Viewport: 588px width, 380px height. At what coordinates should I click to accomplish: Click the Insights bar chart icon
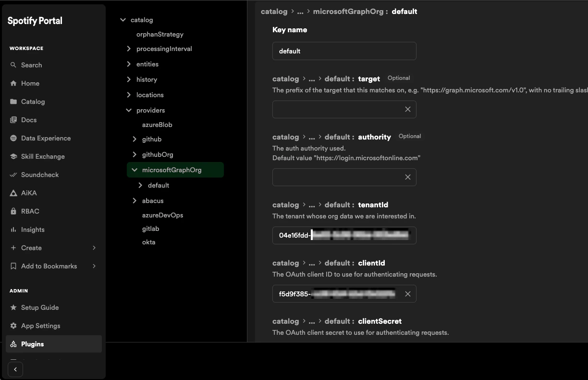click(13, 229)
